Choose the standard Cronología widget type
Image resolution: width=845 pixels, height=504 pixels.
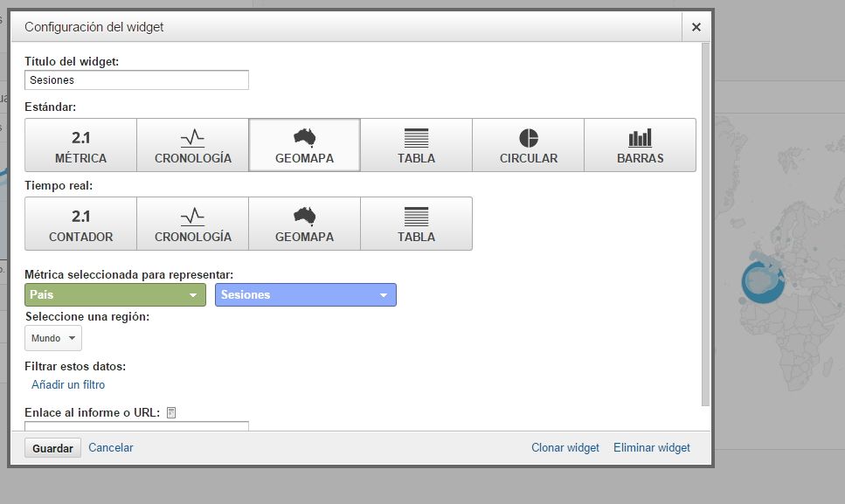point(193,145)
